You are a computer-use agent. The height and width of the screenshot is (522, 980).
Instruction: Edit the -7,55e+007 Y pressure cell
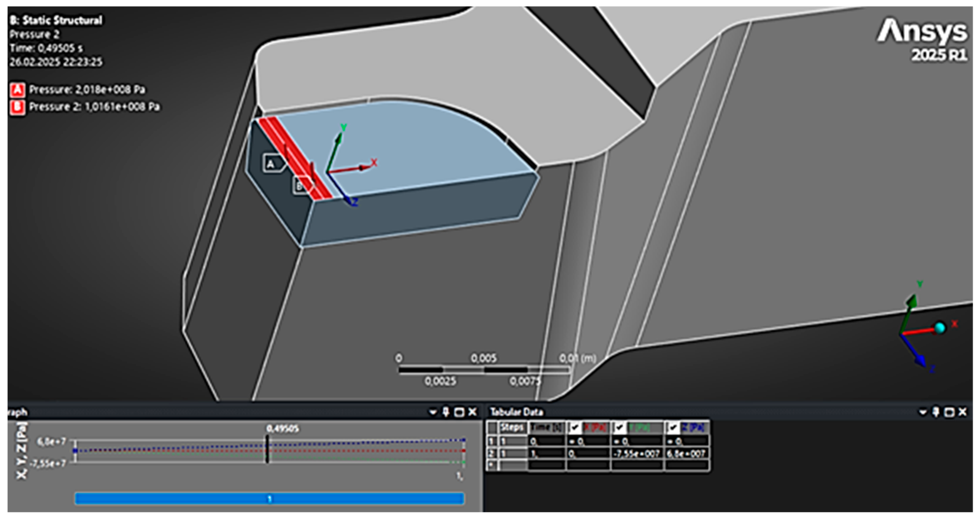point(637,454)
